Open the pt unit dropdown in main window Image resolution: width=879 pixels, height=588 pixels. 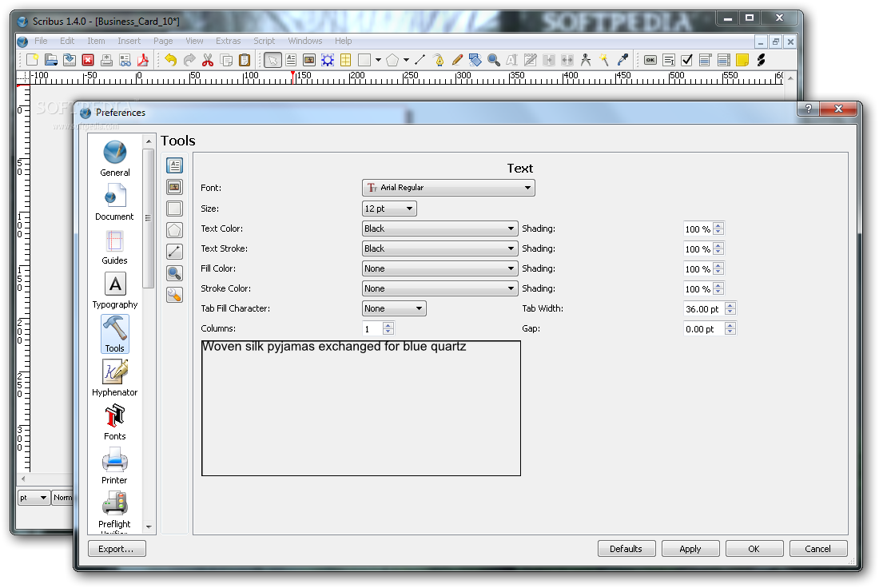point(34,497)
